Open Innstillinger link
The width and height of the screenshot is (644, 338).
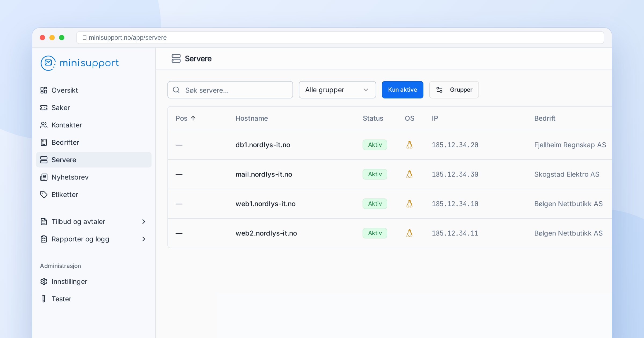click(x=94, y=281)
